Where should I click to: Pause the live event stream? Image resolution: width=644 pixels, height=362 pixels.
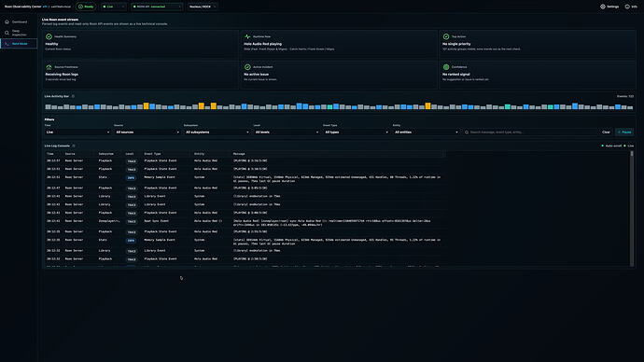tap(624, 132)
